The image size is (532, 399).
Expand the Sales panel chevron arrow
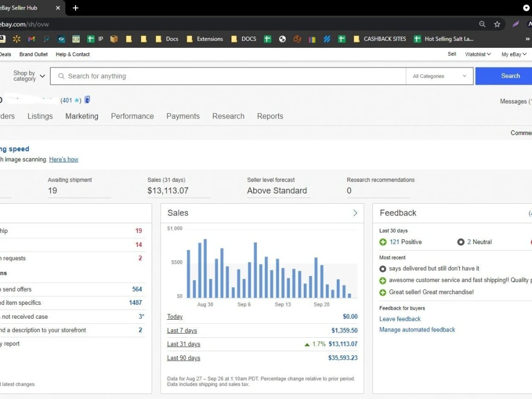[x=355, y=213]
